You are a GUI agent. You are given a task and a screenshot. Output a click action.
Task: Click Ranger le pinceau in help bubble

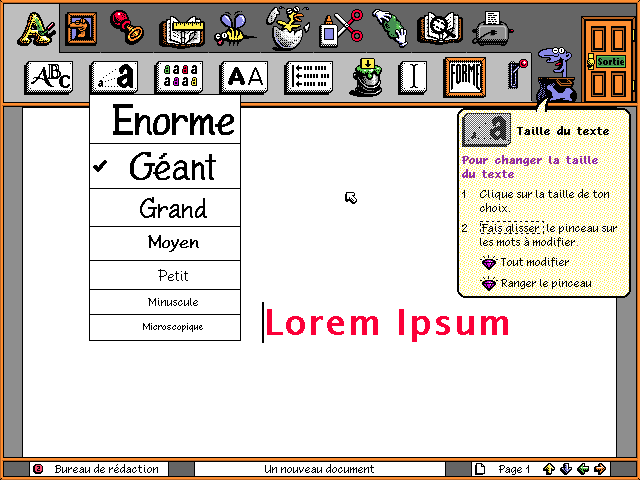(545, 283)
